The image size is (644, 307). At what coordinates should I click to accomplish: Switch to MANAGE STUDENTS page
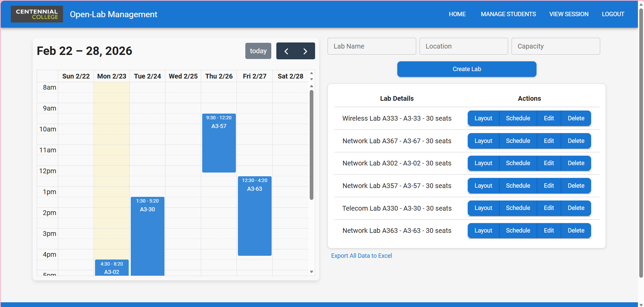[x=508, y=14]
